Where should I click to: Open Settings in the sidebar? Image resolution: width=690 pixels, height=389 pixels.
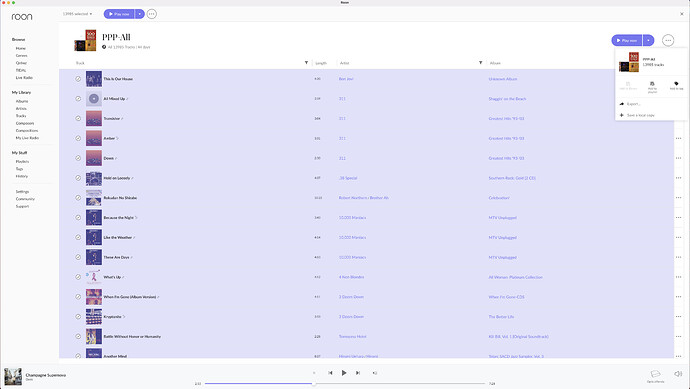[x=22, y=191]
